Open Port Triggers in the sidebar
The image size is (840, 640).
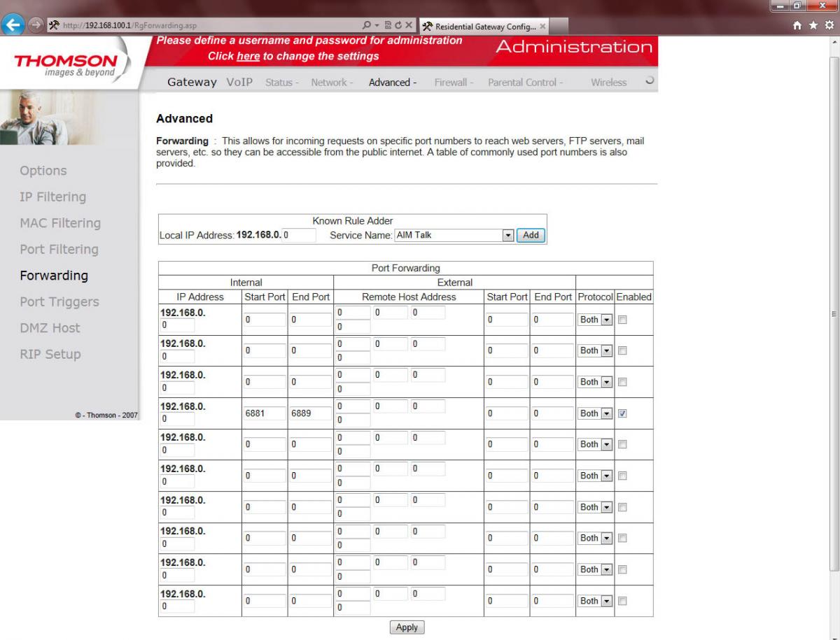tap(59, 302)
